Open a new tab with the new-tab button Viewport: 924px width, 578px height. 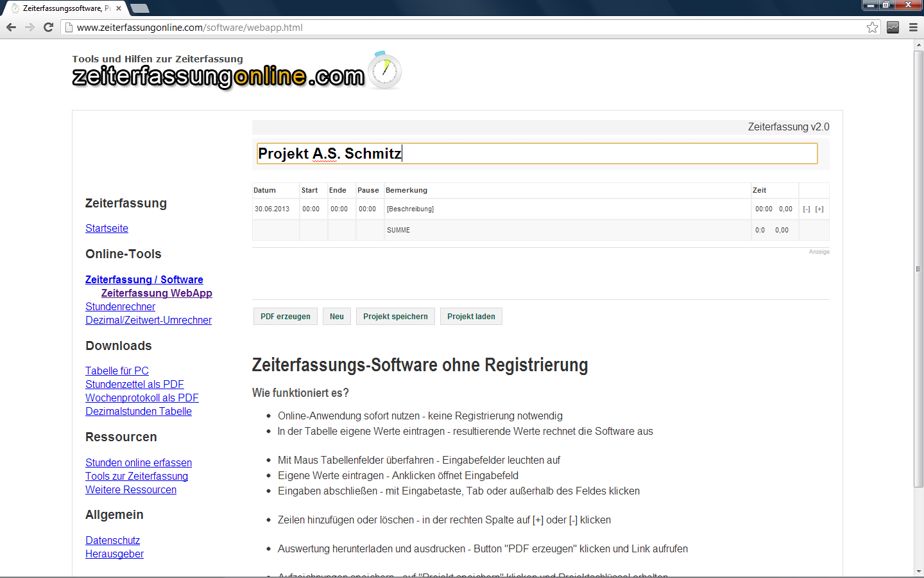(x=139, y=8)
